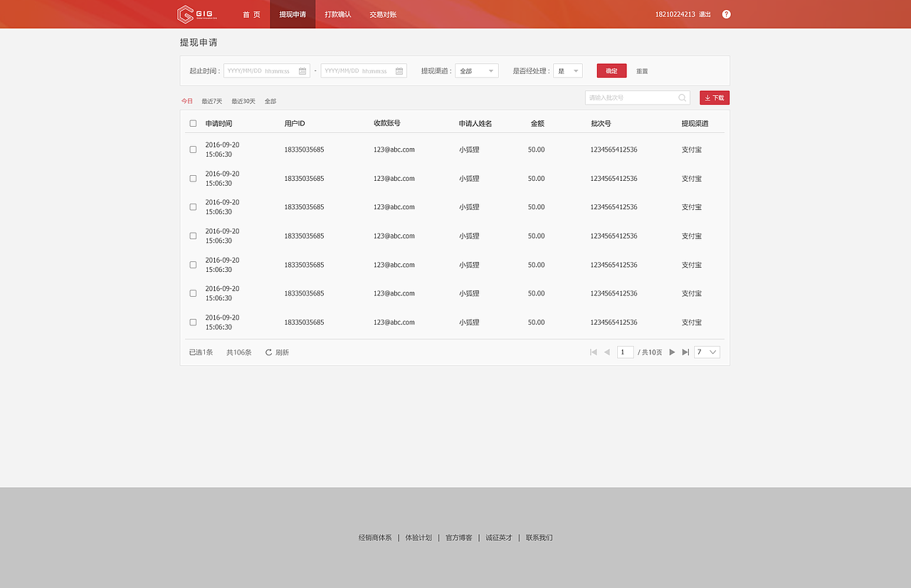Click the 收款账号 column header

tap(387, 123)
